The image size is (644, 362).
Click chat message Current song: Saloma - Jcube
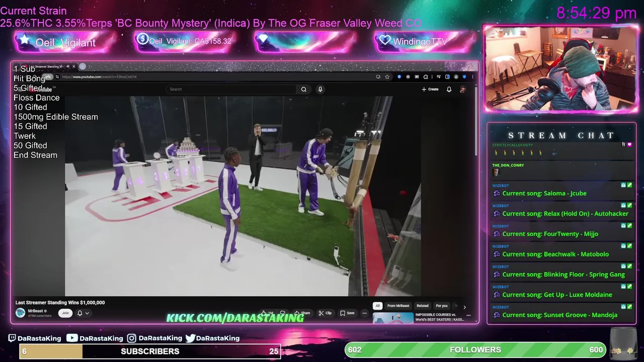pyautogui.click(x=544, y=194)
